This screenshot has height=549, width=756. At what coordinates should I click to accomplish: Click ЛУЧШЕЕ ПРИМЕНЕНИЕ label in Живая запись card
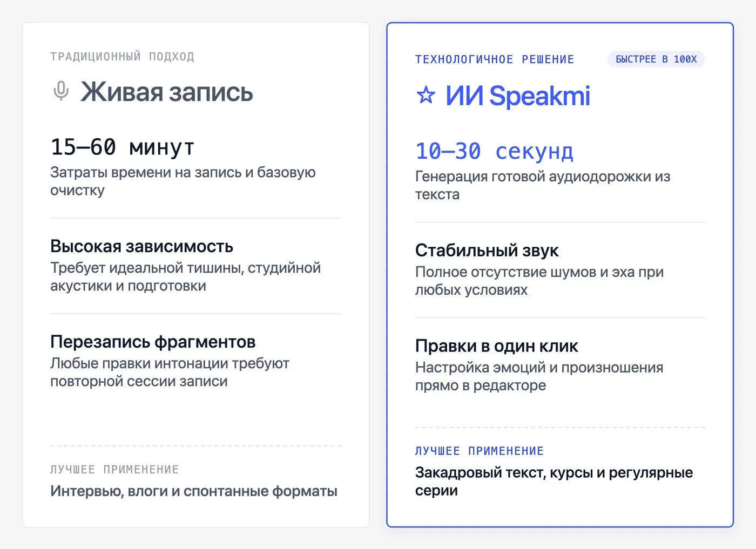pos(114,470)
